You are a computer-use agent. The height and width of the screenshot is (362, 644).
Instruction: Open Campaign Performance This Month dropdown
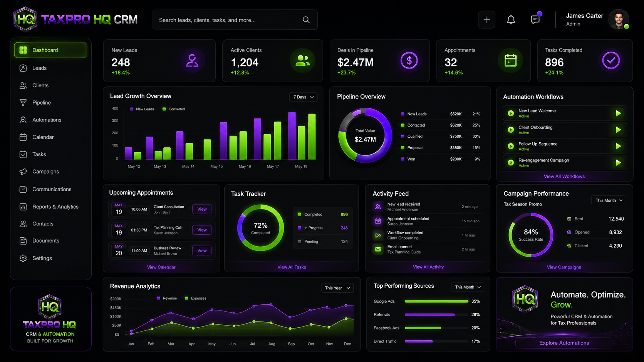pos(609,200)
